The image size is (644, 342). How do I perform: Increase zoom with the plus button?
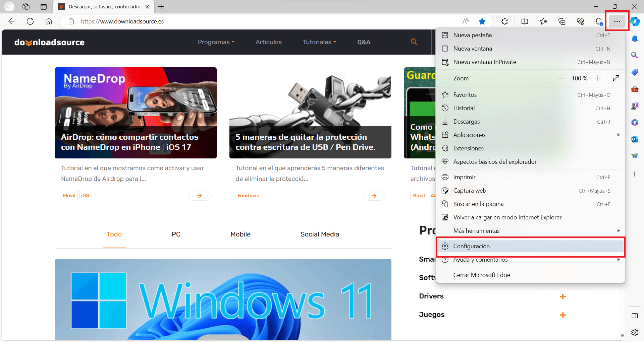[x=598, y=78]
